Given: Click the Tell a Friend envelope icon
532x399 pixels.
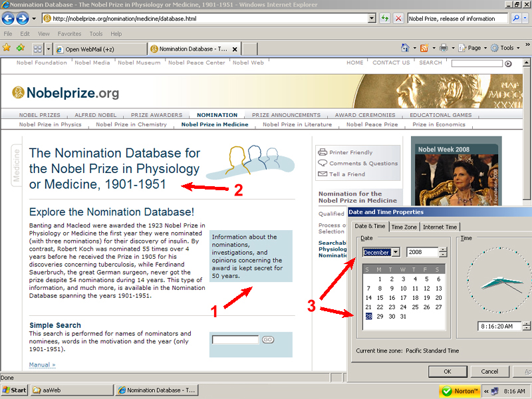Looking at the screenshot, I should tap(323, 174).
